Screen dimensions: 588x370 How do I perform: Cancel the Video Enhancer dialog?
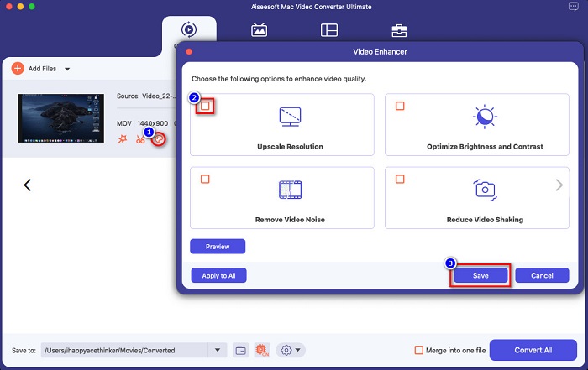point(542,276)
